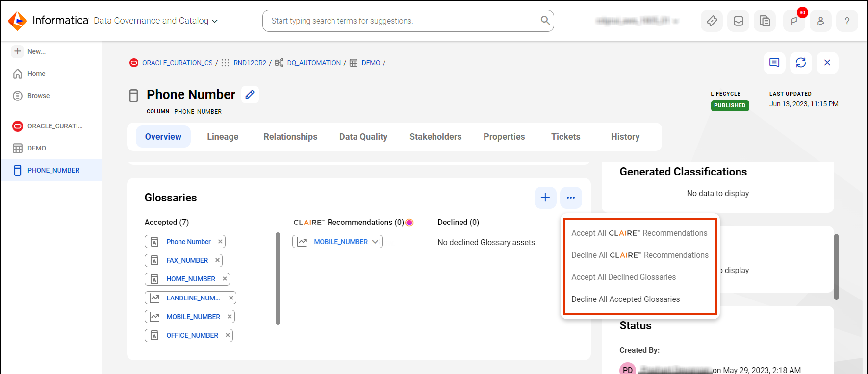Image resolution: width=868 pixels, height=374 pixels.
Task: Click the comments icon button
Action: click(774, 63)
